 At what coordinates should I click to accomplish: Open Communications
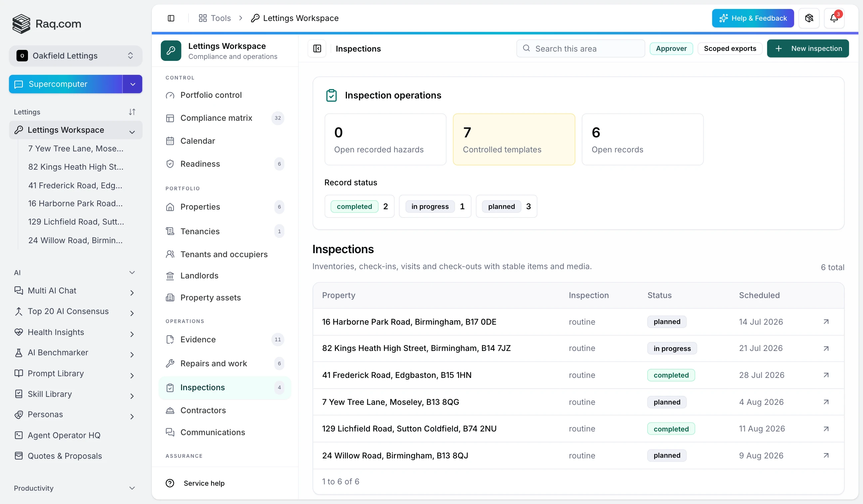pos(225,432)
